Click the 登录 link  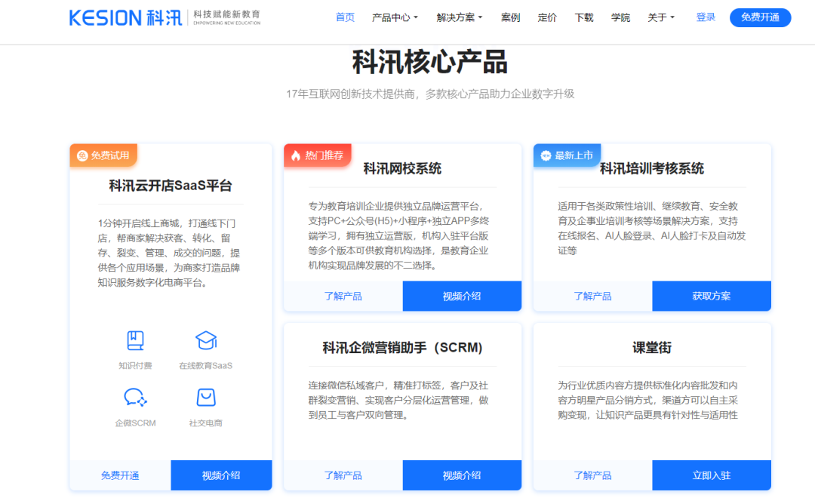tap(706, 17)
